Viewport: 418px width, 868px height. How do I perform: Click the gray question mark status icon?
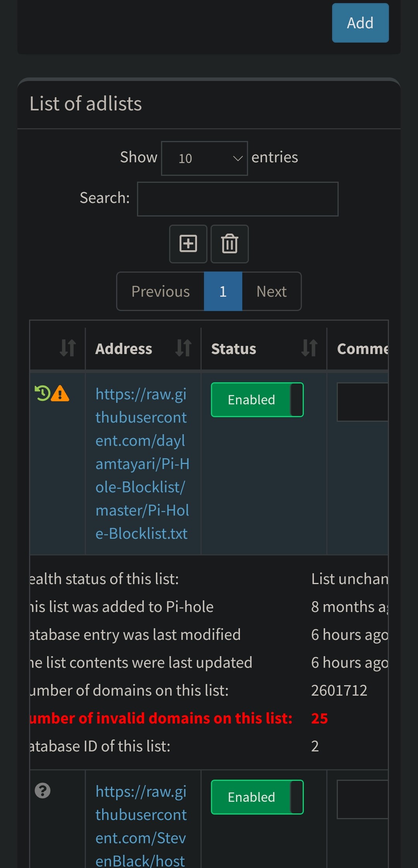coord(43,791)
